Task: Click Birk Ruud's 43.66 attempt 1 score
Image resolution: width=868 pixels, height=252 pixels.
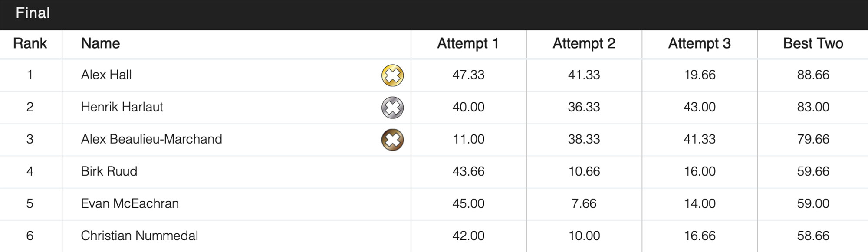Action: pyautogui.click(x=468, y=171)
